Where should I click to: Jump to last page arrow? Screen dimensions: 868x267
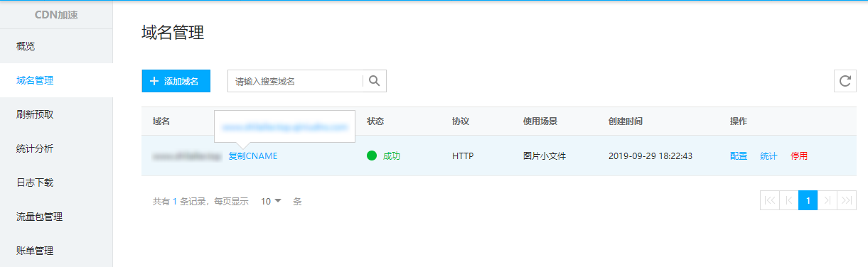(x=846, y=200)
